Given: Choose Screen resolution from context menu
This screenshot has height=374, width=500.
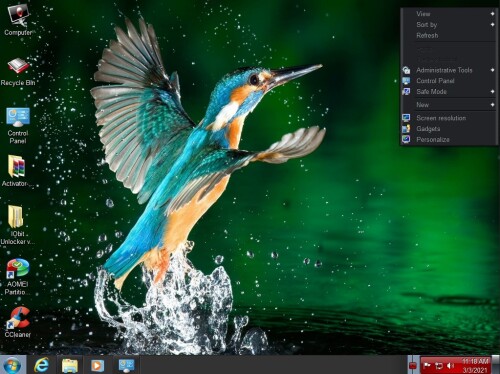Looking at the screenshot, I should tap(449, 118).
